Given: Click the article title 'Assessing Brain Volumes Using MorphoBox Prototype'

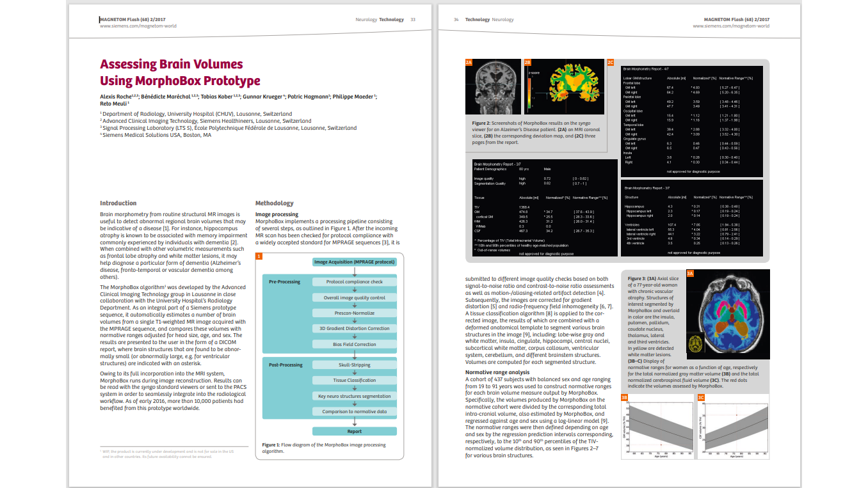Looking at the screenshot, I should click(x=181, y=72).
